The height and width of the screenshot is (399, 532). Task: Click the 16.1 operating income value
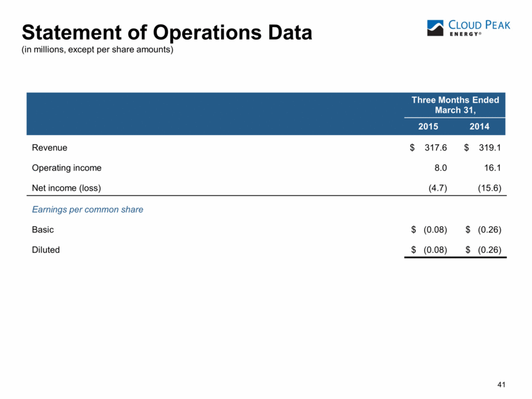pos(492,168)
